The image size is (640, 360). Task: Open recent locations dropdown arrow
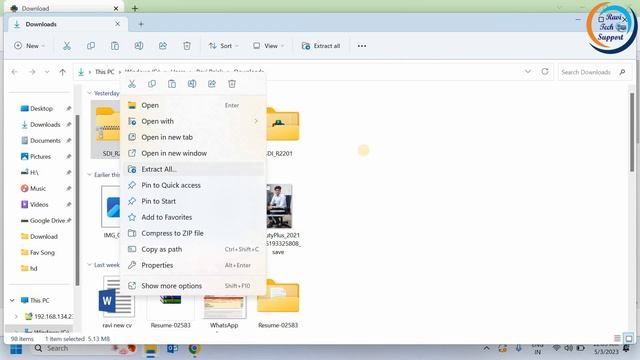47,72
